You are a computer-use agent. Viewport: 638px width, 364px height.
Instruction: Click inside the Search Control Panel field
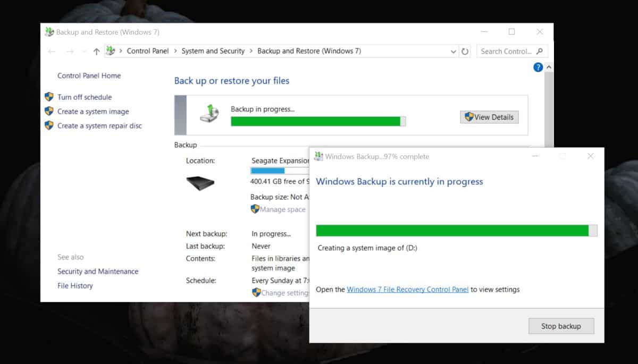[505, 51]
